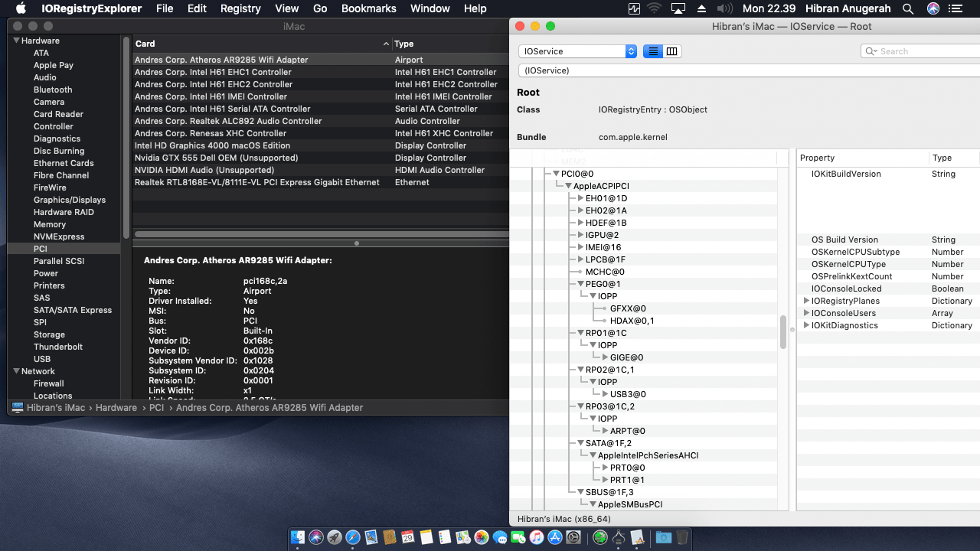
Task: Click the IORegistry tree vertical scrollbar
Action: pos(782,331)
